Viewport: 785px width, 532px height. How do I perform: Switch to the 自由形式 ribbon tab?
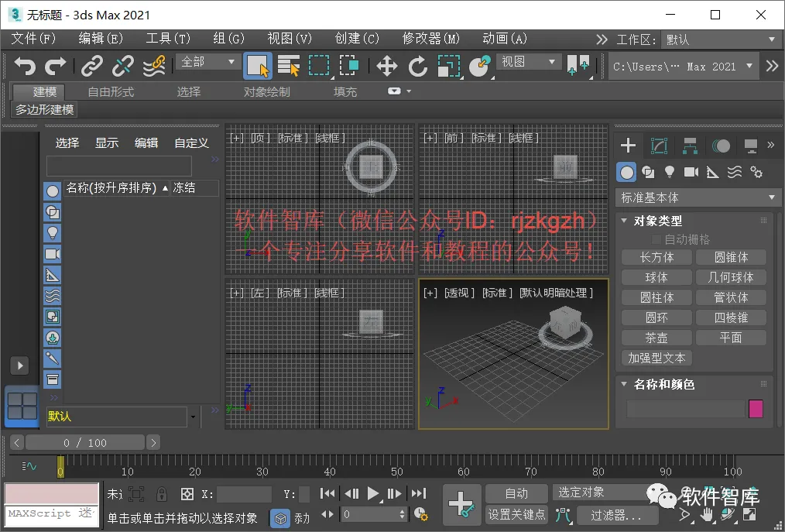(111, 92)
